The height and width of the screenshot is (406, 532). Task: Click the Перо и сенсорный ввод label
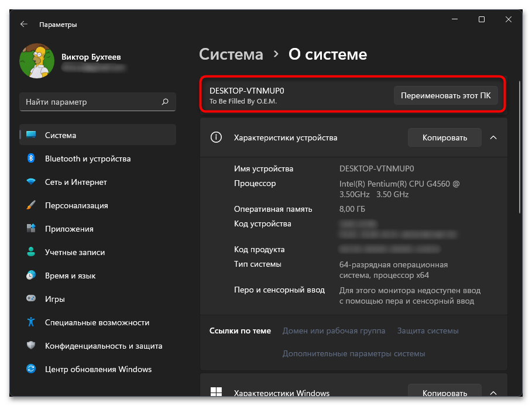[279, 290]
